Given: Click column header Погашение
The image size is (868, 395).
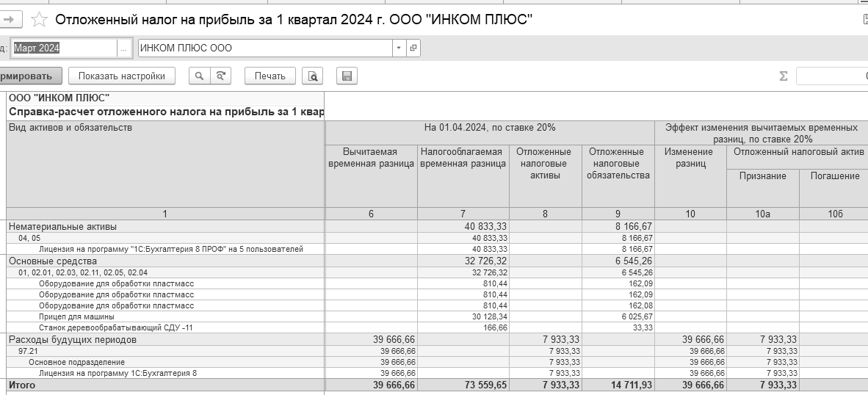Looking at the screenshot, I should (834, 188).
